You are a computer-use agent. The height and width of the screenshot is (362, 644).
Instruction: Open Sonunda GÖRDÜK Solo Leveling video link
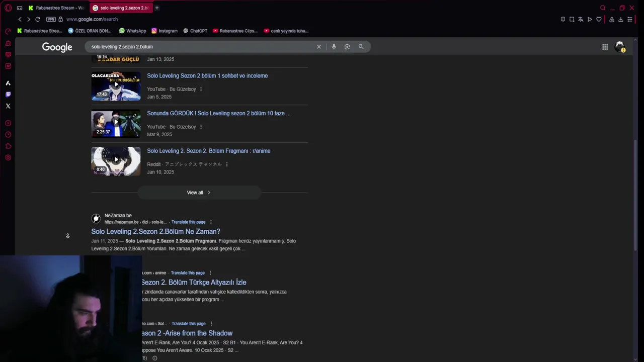(218, 114)
